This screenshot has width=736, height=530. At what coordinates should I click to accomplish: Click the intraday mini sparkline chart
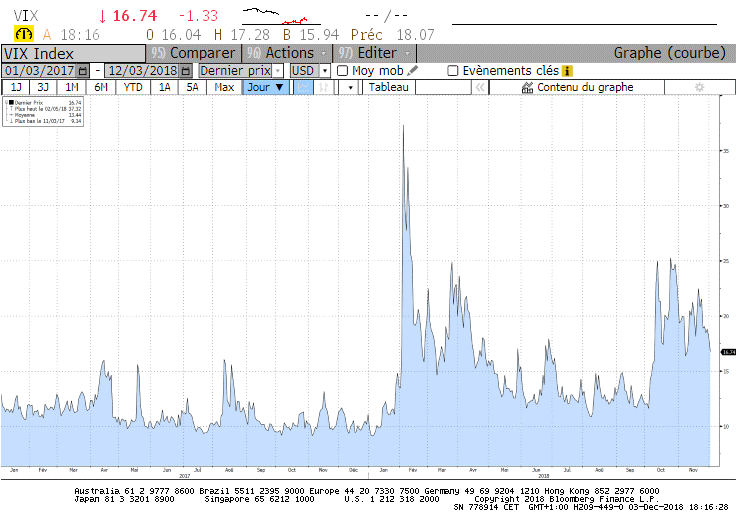coord(281,16)
